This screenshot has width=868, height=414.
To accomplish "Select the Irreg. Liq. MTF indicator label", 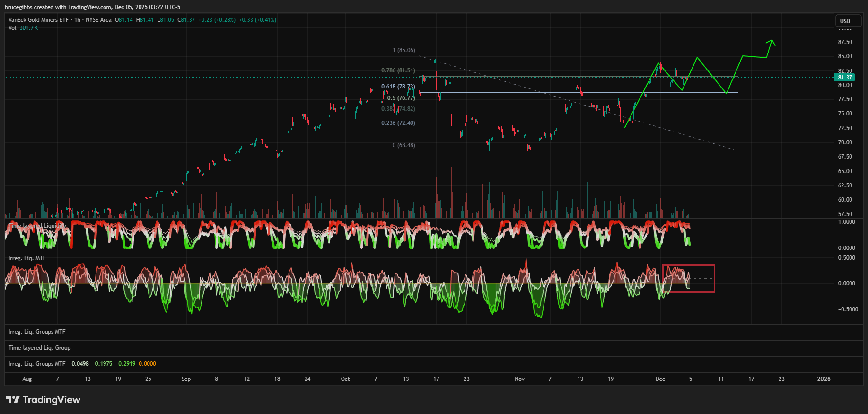I will click(x=27, y=258).
